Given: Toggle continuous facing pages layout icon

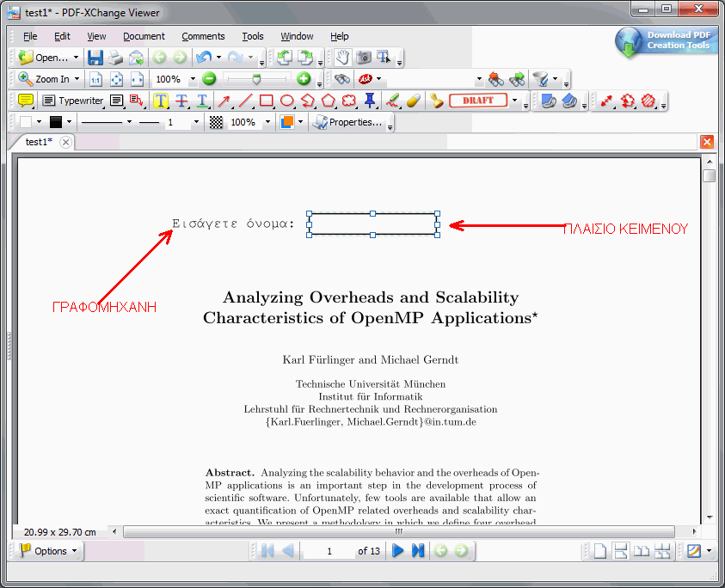Looking at the screenshot, I should tap(662, 551).
